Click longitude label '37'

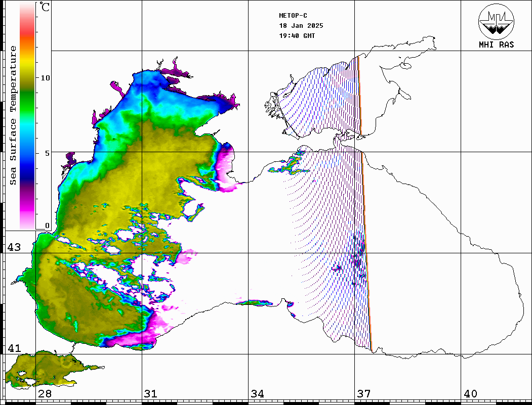tap(364, 394)
